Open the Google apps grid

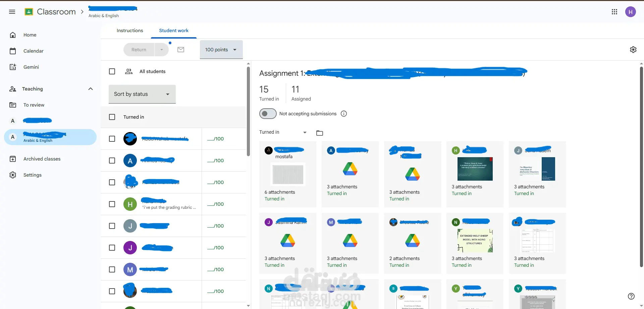point(614,12)
